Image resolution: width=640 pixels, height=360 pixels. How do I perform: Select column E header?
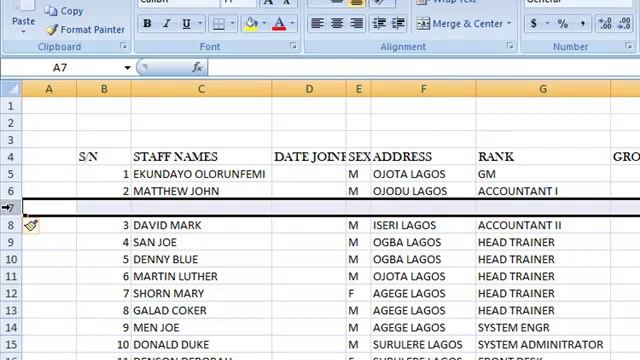(x=358, y=89)
